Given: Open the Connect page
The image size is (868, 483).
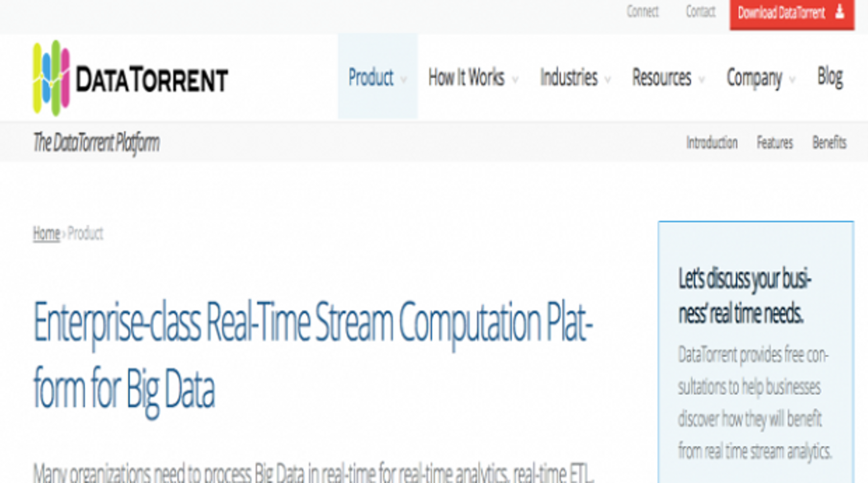Looking at the screenshot, I should (x=642, y=13).
